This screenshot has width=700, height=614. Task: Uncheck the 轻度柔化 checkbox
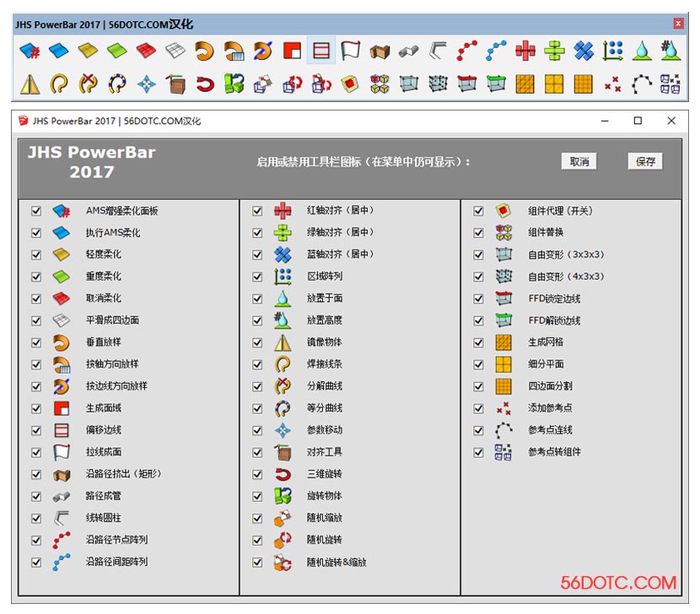pos(36,255)
